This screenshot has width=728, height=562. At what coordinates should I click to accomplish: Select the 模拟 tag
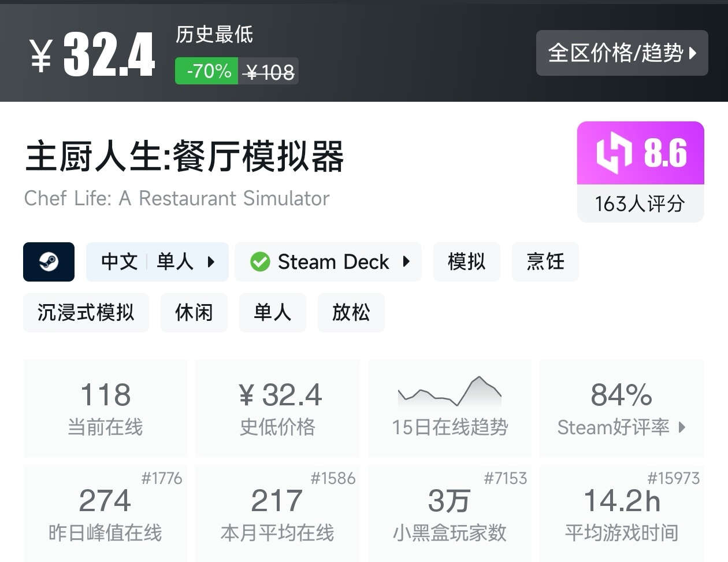466,262
